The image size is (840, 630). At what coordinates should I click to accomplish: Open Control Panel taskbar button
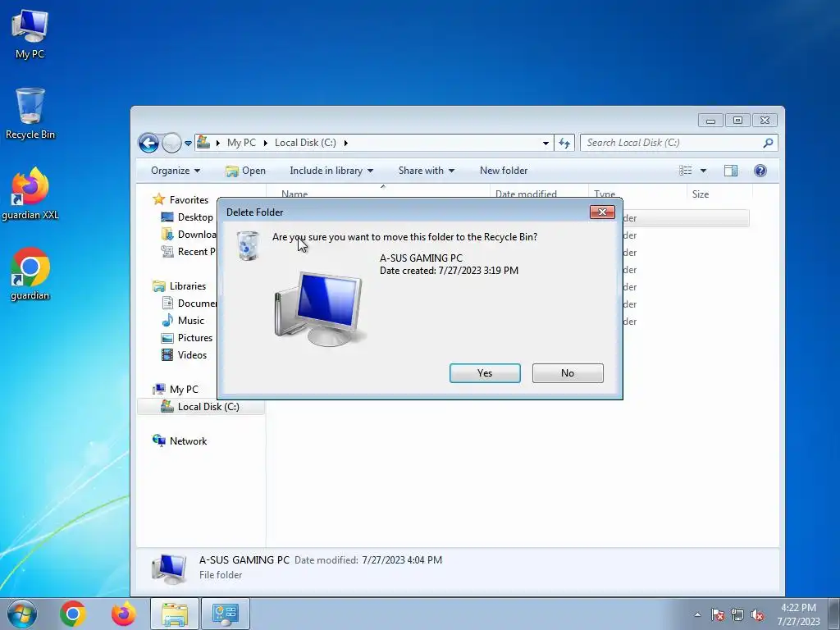[225, 614]
